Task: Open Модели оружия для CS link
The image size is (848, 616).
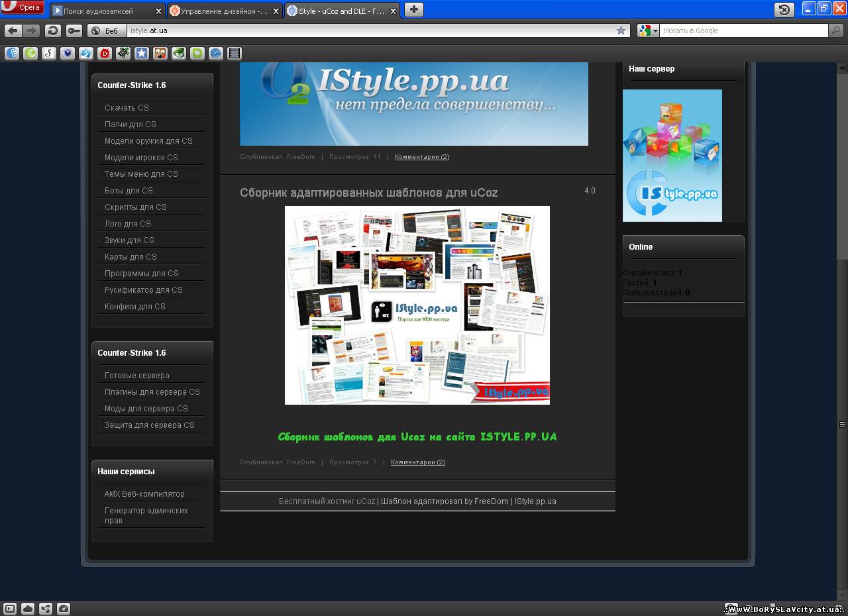Action: pyautogui.click(x=148, y=141)
